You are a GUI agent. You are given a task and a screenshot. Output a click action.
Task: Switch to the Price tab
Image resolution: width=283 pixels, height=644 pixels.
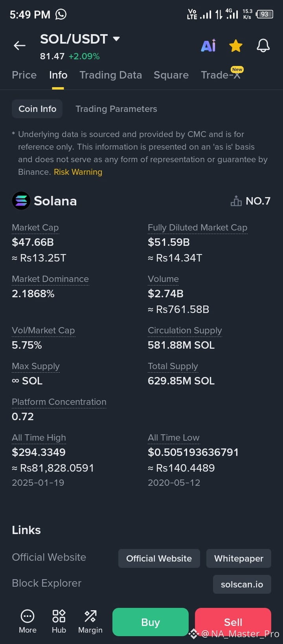click(24, 75)
